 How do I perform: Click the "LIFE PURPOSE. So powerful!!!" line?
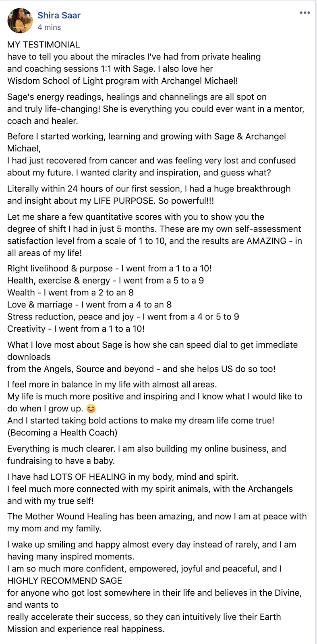coord(111,201)
